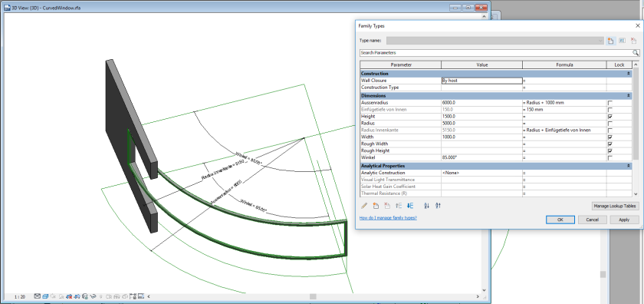644x304 pixels.
Task: Maximize the CurvedWindow.rfa 3D view window
Action: tap(468, 8)
